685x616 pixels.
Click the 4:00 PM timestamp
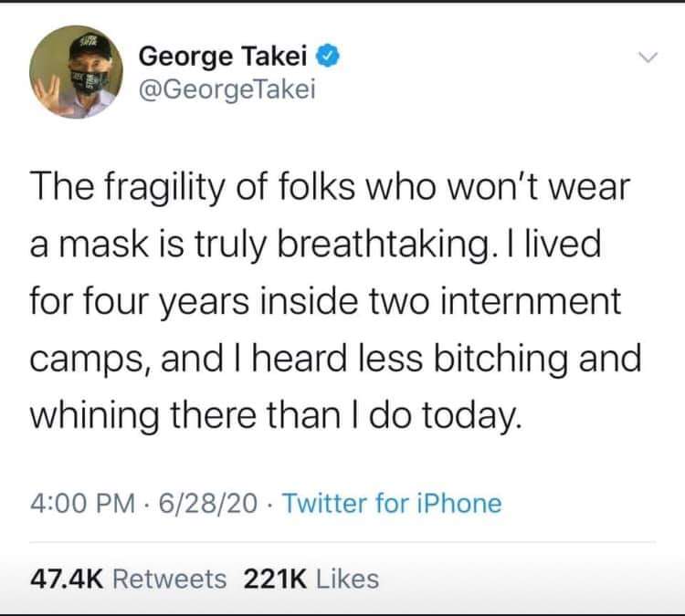(82, 503)
